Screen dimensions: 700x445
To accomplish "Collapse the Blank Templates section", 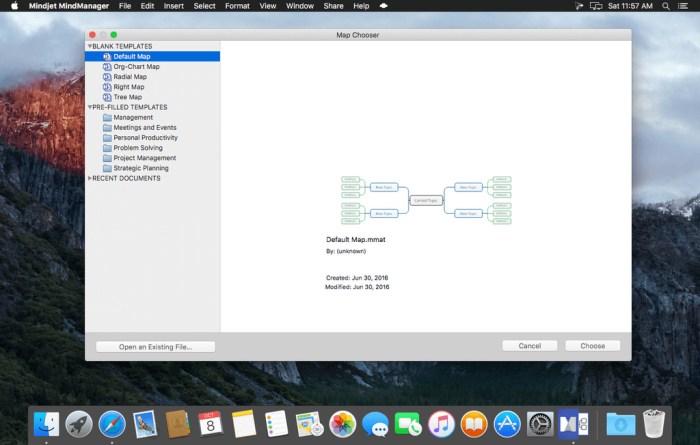I will coord(89,46).
